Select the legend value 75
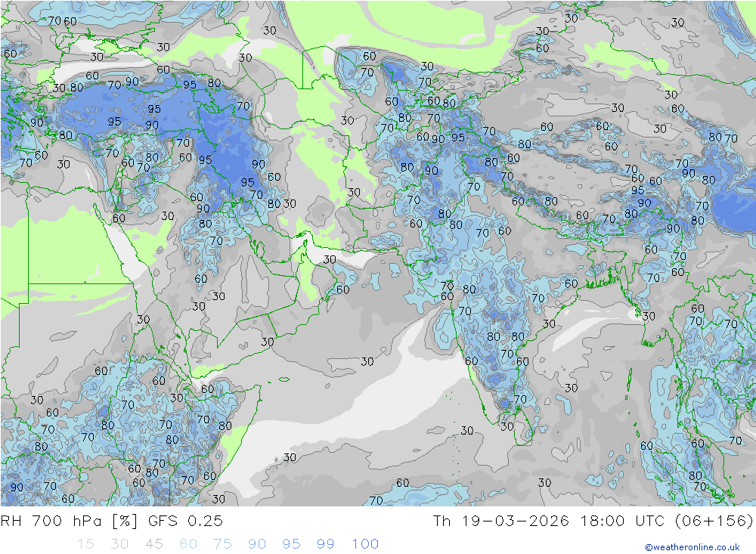Screen dimensions: 756x554 [x=223, y=544]
